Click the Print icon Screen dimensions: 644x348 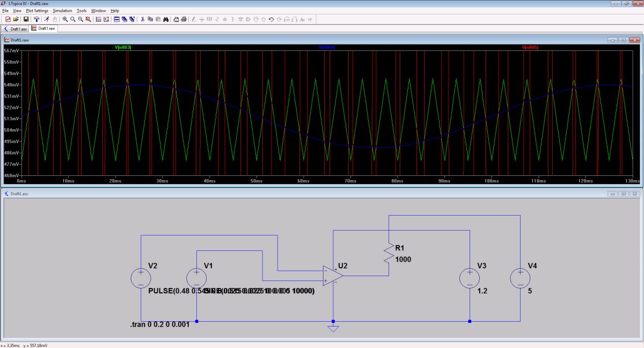click(184, 19)
